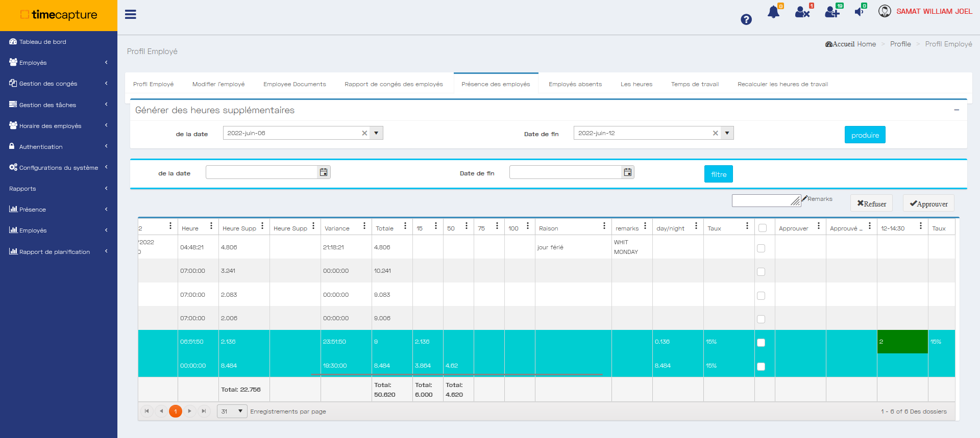Open the Heure column options menu
Viewport: 980px width, 438px height.
211,226
